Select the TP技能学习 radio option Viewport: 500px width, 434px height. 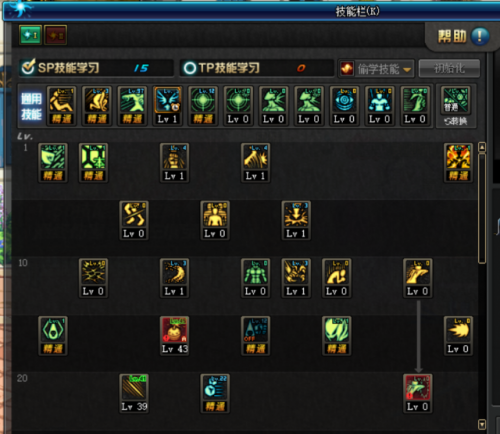[x=190, y=68]
